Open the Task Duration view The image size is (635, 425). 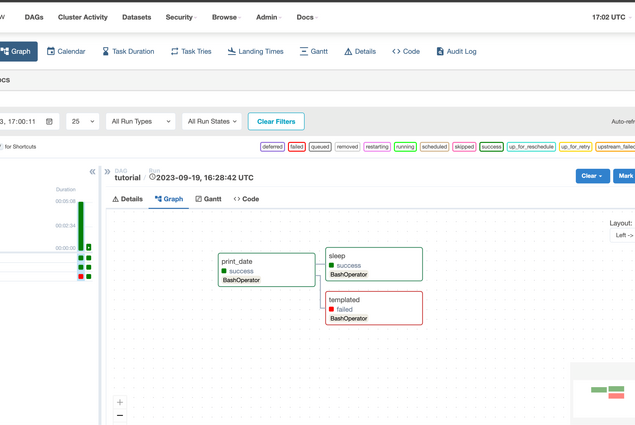click(128, 51)
